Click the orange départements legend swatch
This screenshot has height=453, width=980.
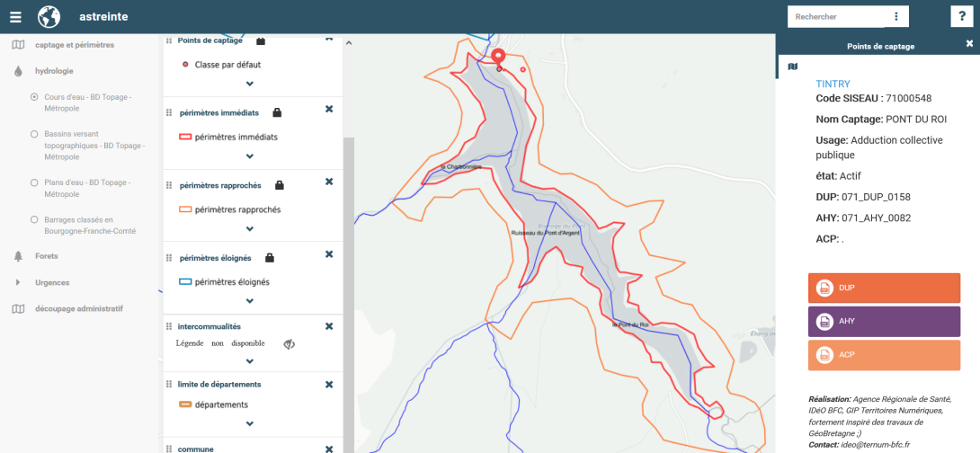(x=184, y=404)
